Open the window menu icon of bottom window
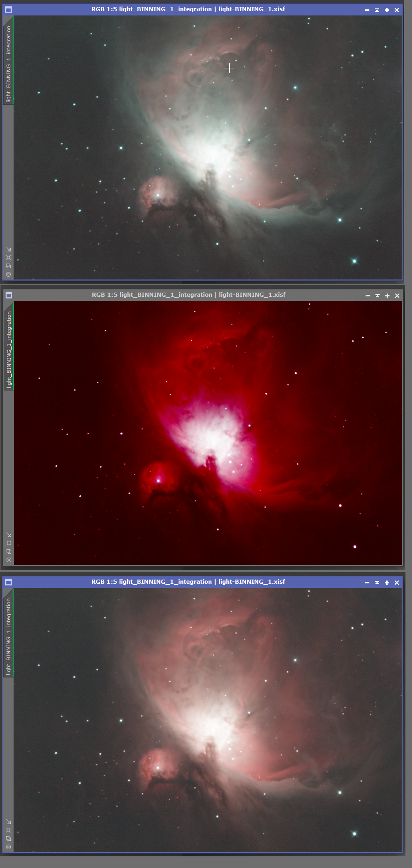This screenshot has width=412, height=868. click(8, 582)
